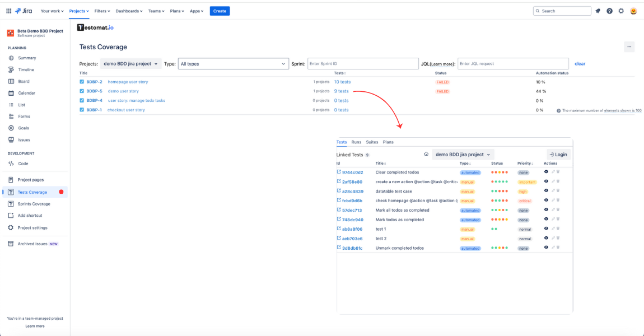Open the Projects filter dropdown
This screenshot has width=644, height=336.
click(130, 63)
